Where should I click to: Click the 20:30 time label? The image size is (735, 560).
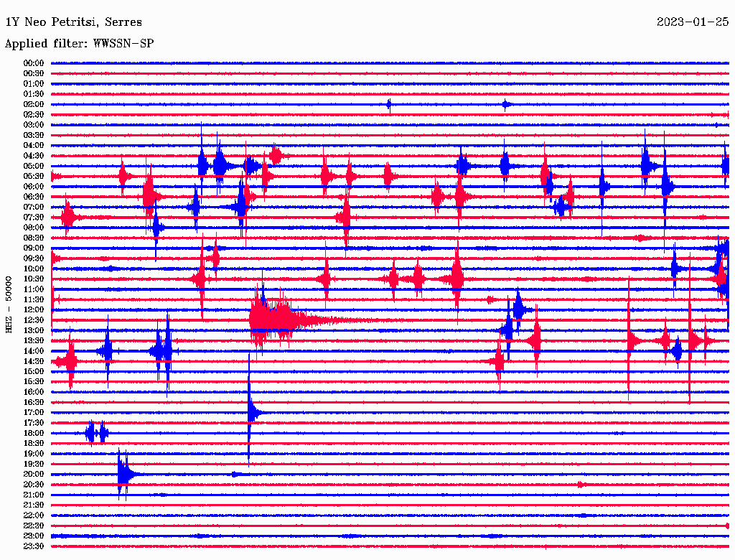pyautogui.click(x=33, y=485)
